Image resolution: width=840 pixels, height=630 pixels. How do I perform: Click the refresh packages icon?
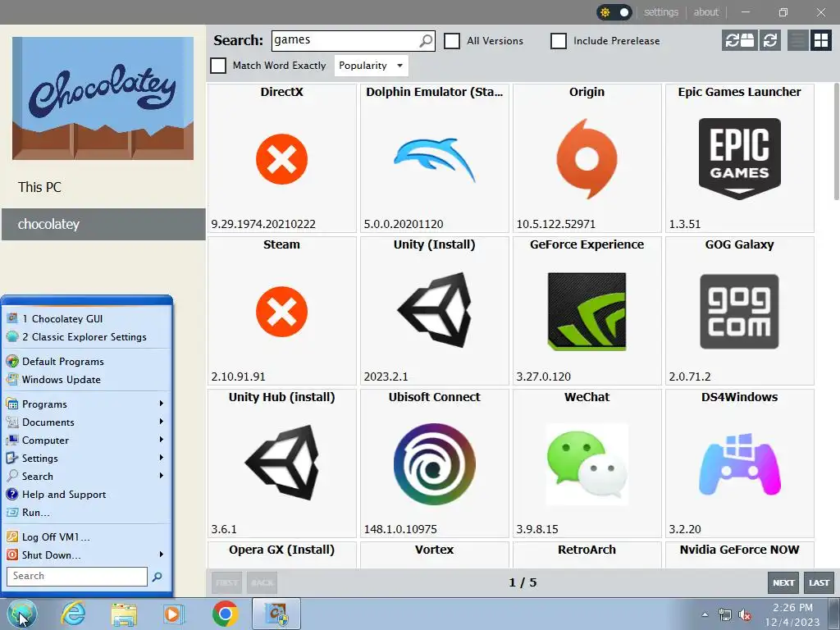[770, 40]
